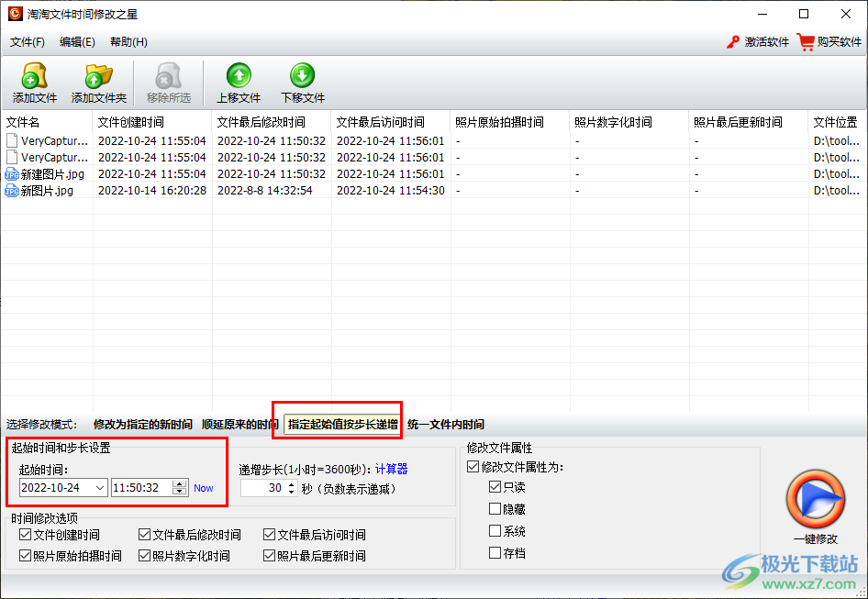Select the 新建图片.jpg file icon

12,174
